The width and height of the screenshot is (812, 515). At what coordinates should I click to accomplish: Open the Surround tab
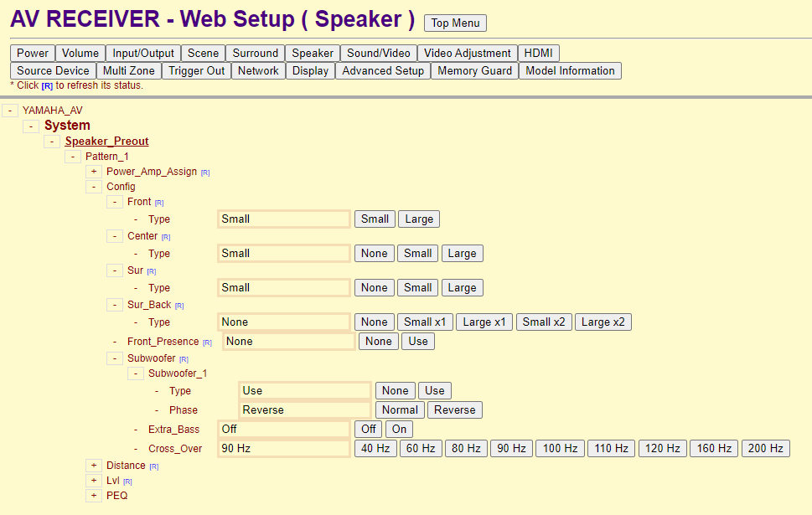click(256, 54)
